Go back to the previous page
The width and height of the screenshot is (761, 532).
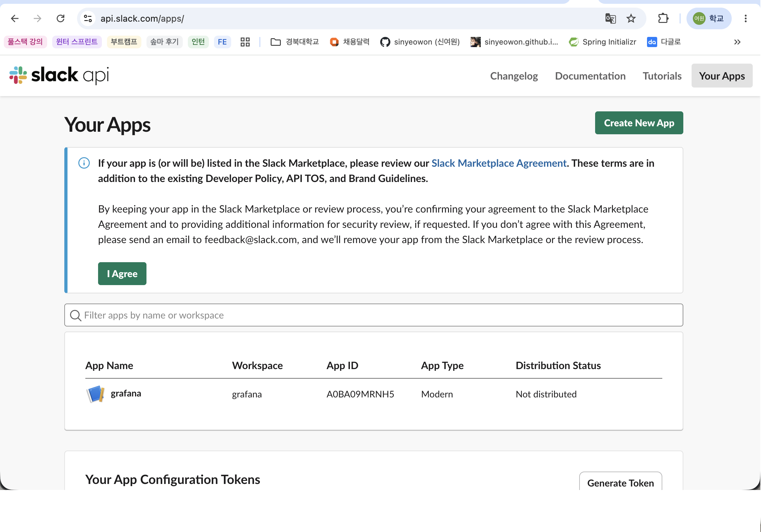[15, 18]
